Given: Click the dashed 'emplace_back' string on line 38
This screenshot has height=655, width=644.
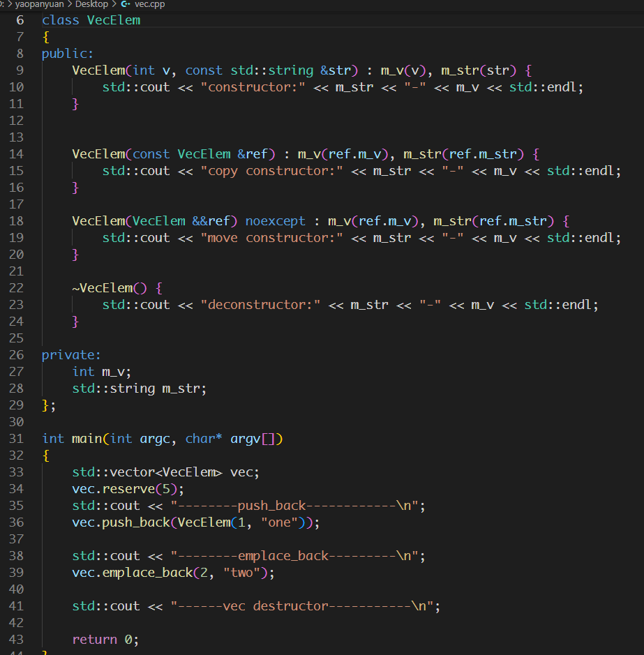Looking at the screenshot, I should (294, 555).
